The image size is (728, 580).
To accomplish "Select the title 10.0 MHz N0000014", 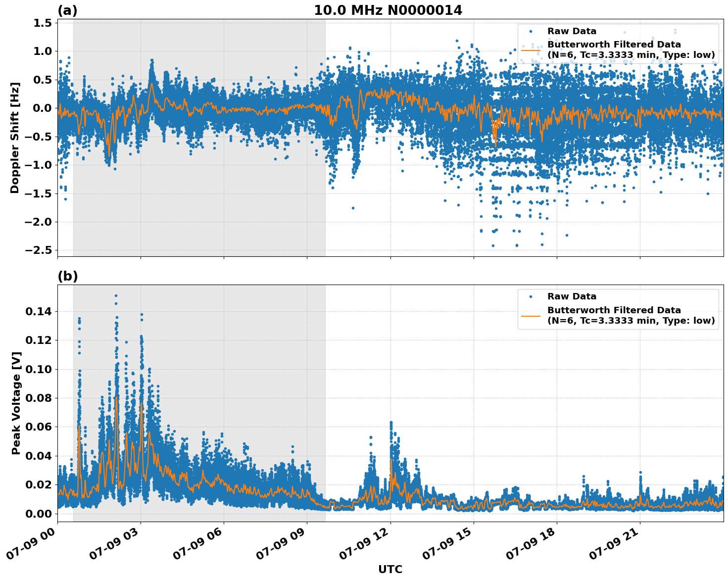I will [389, 9].
